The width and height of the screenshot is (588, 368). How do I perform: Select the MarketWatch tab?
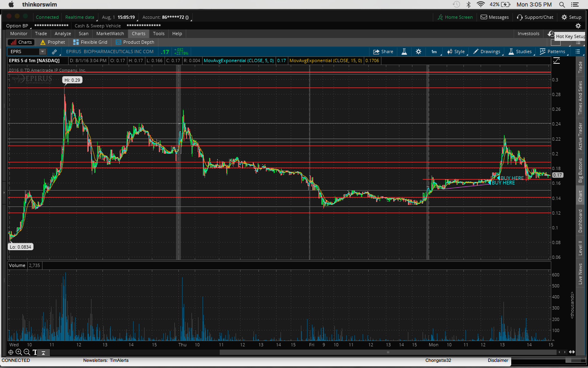click(110, 34)
